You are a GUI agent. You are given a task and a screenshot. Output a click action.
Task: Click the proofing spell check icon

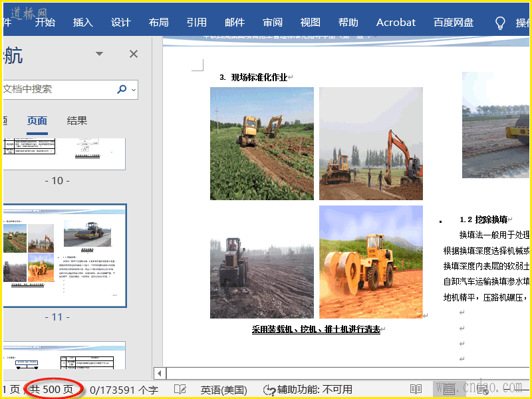tap(180, 390)
